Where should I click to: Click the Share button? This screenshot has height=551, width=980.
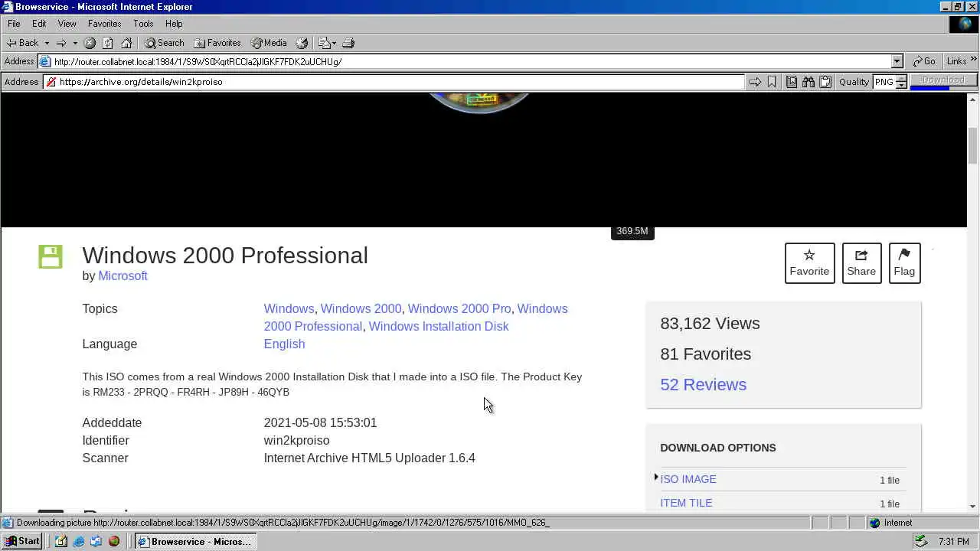coord(861,262)
